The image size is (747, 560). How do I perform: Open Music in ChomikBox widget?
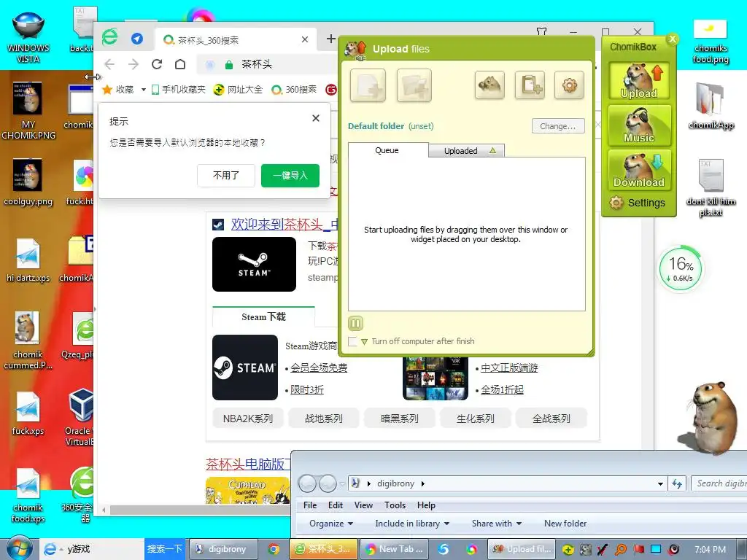[639, 125]
